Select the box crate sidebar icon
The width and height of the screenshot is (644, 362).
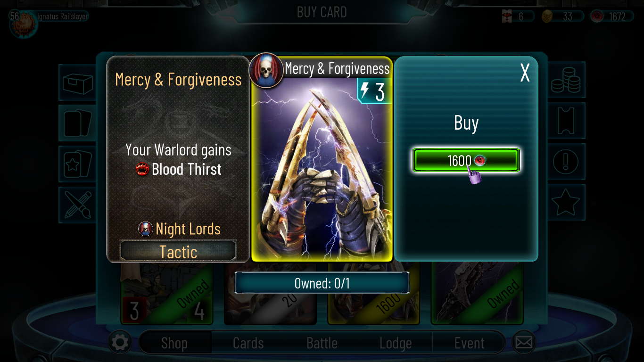[78, 82]
